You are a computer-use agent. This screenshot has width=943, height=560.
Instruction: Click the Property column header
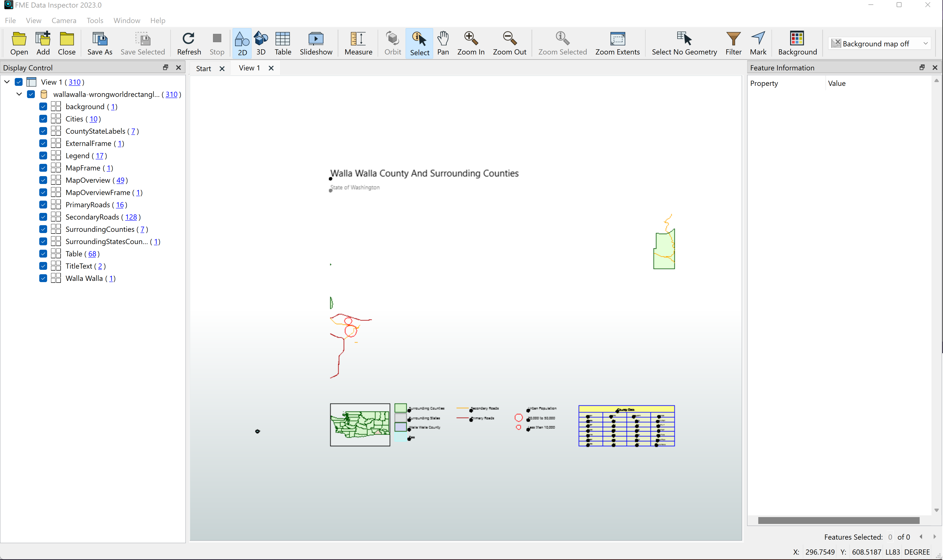(786, 83)
